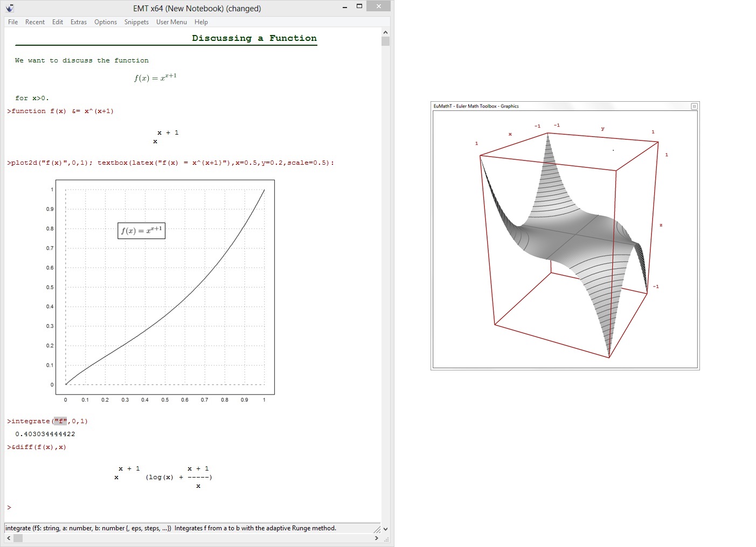Image resolution: width=756 pixels, height=547 pixels.
Task: Click the 'integrate("f",0,1)' command line
Action: tap(47, 421)
